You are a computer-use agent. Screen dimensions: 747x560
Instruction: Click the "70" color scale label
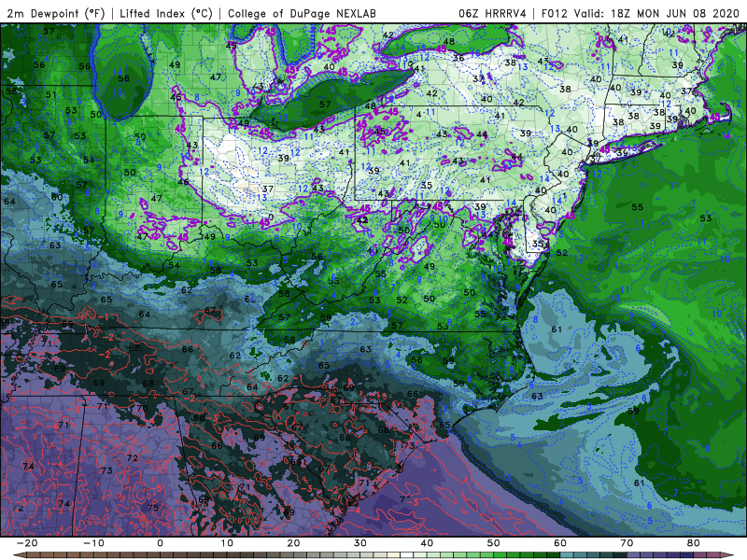click(627, 543)
